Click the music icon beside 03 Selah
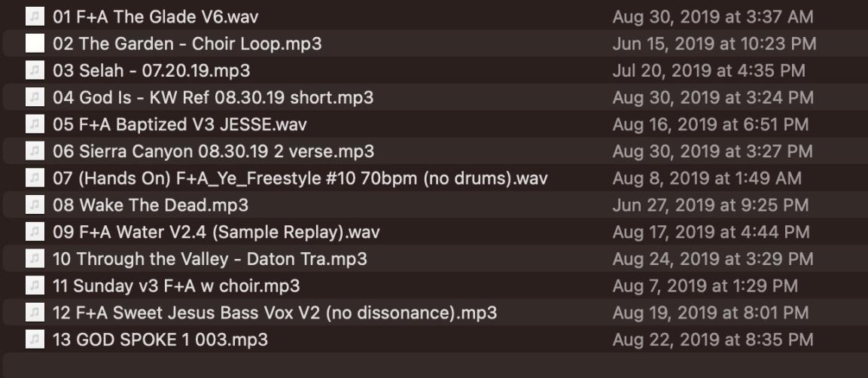The width and height of the screenshot is (868, 378). (x=34, y=70)
